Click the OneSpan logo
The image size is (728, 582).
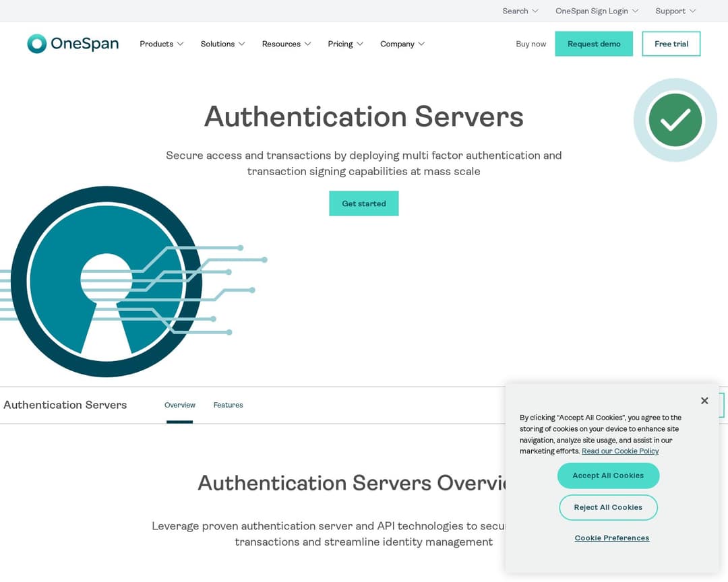click(73, 44)
